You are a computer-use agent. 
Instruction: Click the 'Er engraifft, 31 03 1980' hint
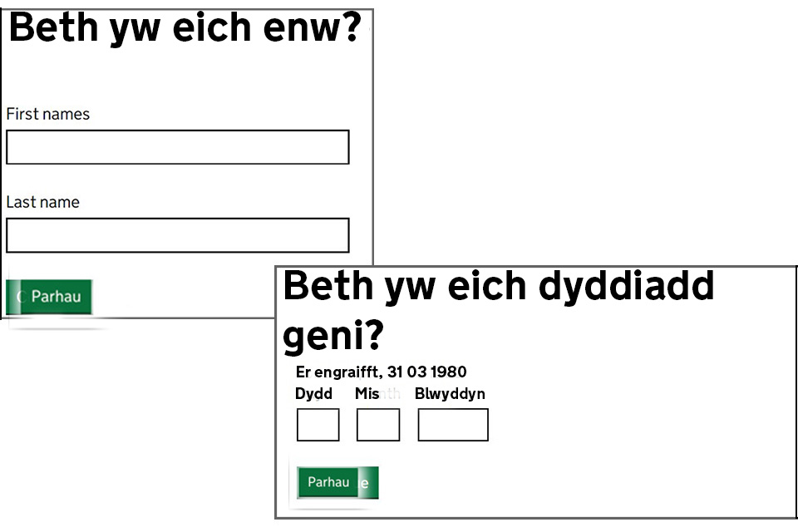coord(381,372)
